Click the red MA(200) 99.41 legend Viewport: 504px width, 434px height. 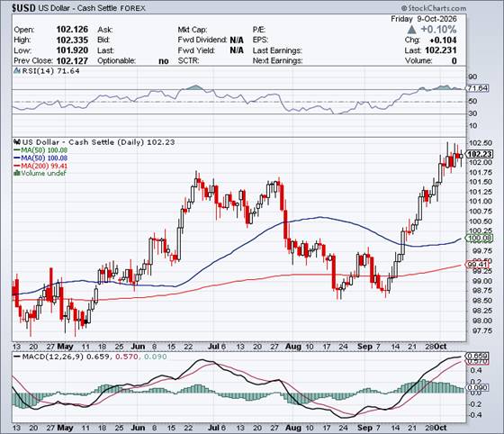(x=40, y=166)
